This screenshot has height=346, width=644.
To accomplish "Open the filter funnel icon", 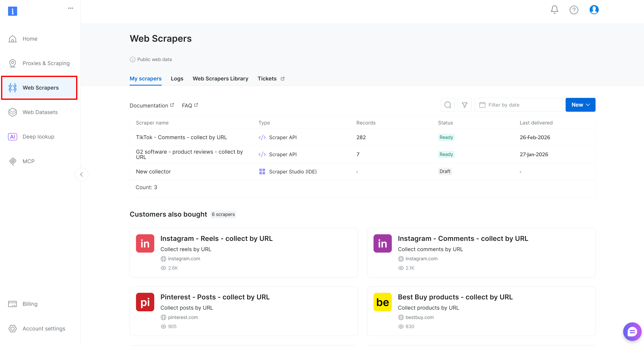I will tap(464, 105).
